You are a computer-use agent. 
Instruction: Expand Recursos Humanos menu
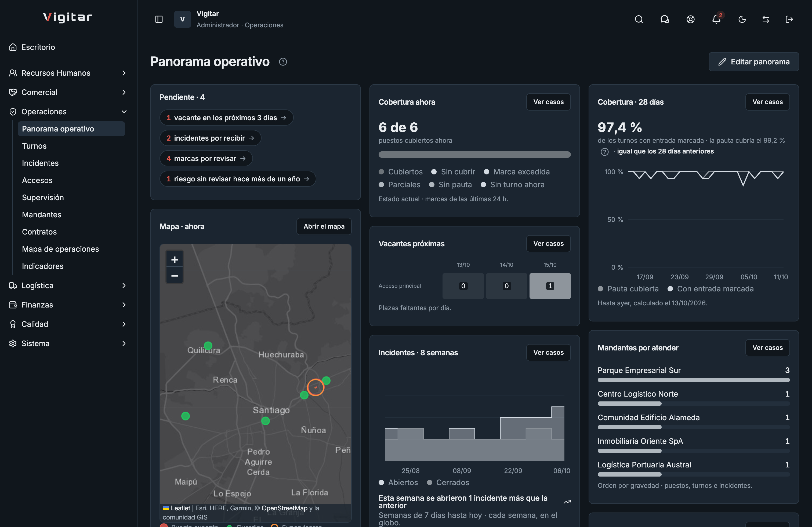coord(68,73)
